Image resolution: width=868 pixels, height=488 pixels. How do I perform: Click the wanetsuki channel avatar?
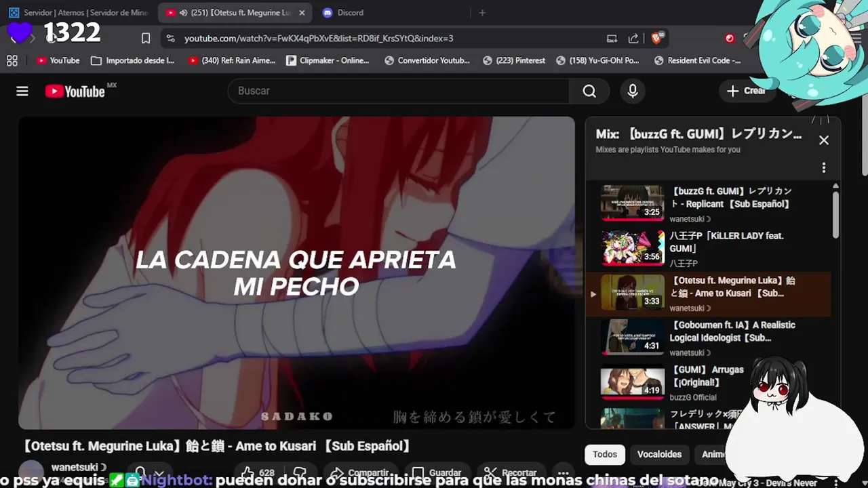(31, 472)
